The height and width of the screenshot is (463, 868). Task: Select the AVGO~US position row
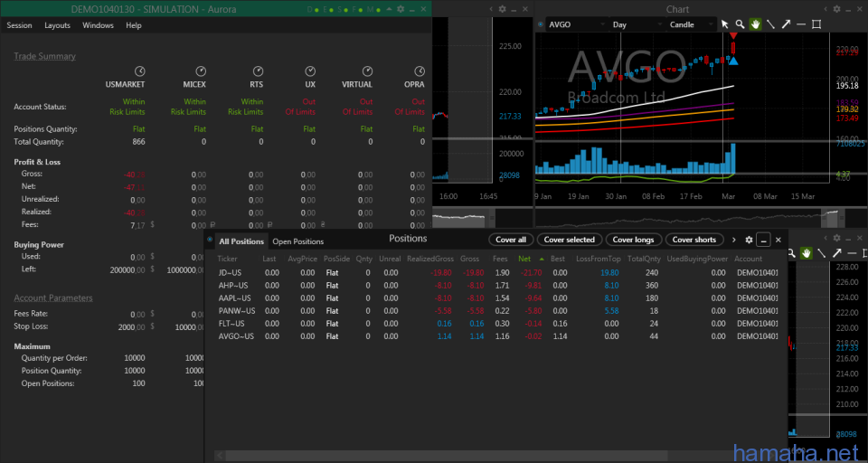[x=495, y=336]
